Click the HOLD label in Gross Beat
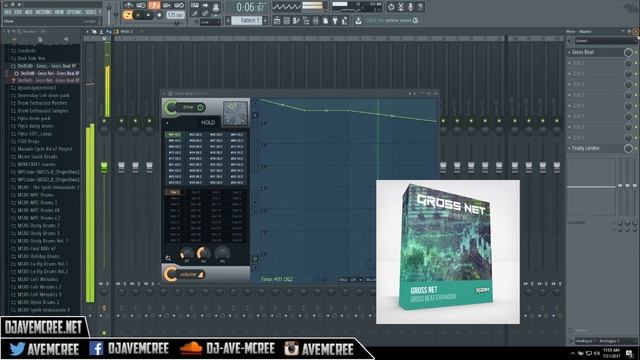640x360 pixels. click(x=208, y=122)
